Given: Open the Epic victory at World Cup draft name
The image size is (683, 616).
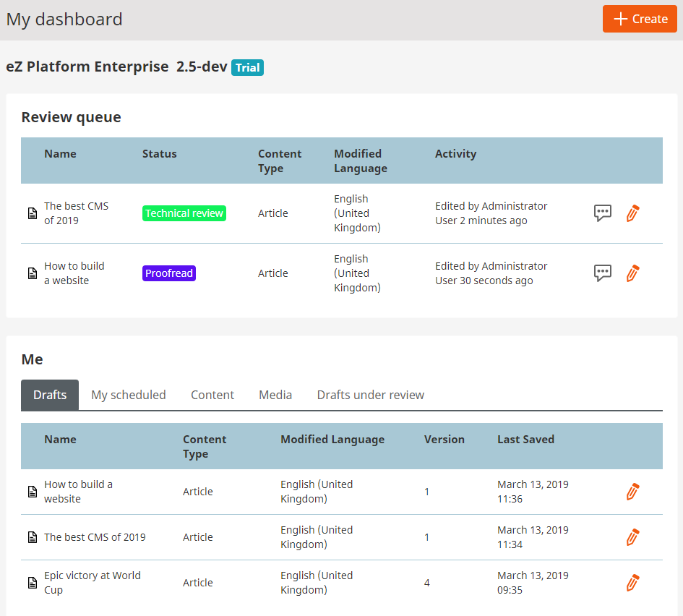Looking at the screenshot, I should coord(93,583).
